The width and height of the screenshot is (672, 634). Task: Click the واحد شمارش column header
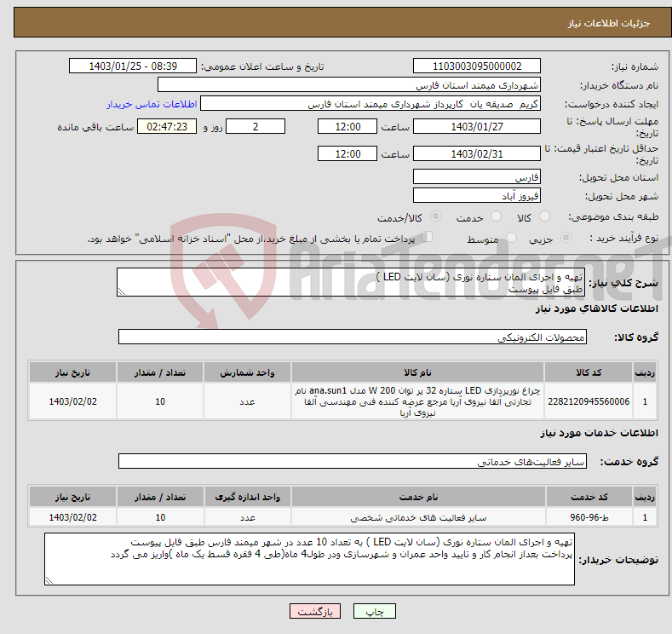coord(247,372)
